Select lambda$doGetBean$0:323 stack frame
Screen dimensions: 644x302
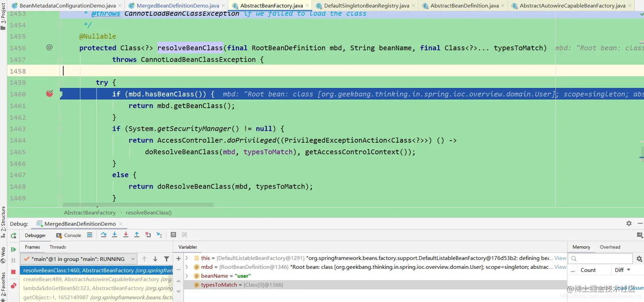96,288
